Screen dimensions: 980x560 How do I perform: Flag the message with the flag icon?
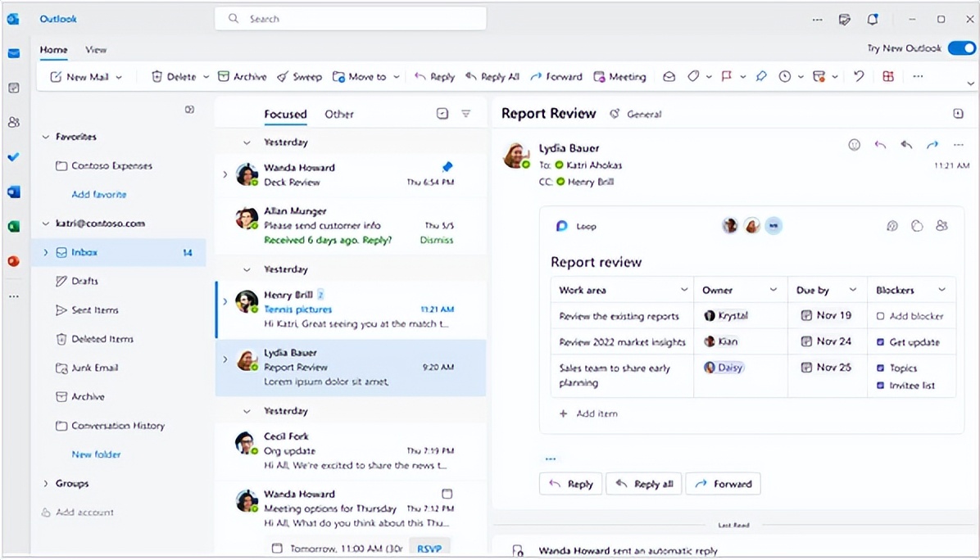tap(727, 75)
